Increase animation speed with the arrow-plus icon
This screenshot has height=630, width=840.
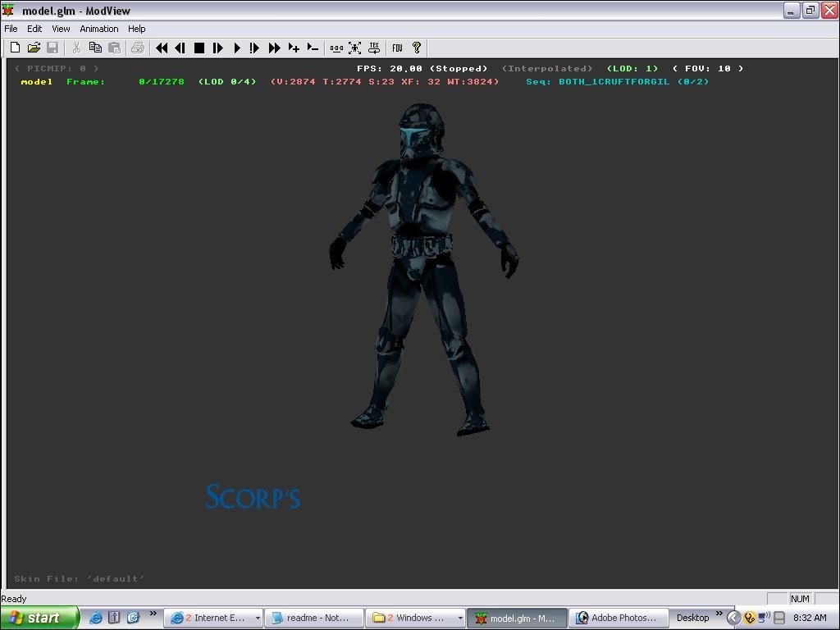coord(294,48)
